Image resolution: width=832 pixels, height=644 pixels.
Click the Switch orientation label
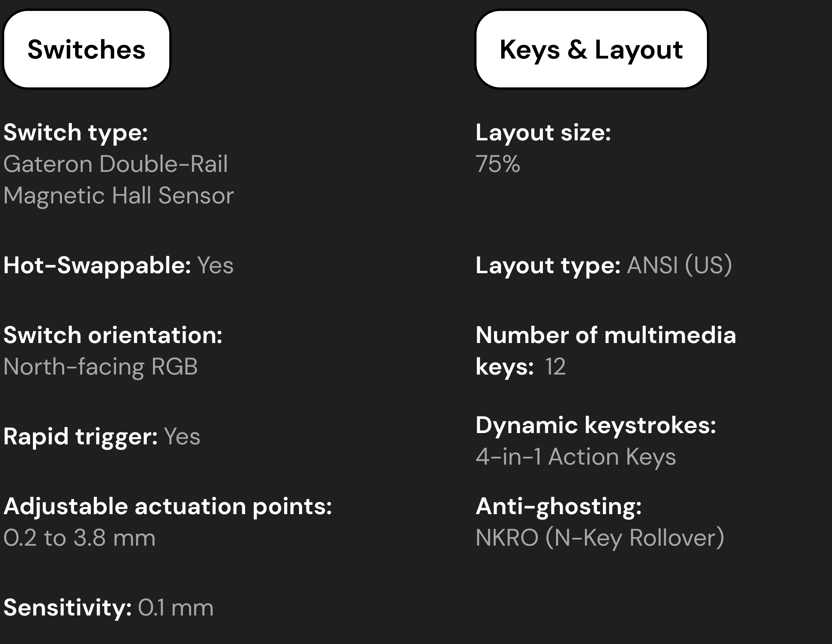point(113,336)
